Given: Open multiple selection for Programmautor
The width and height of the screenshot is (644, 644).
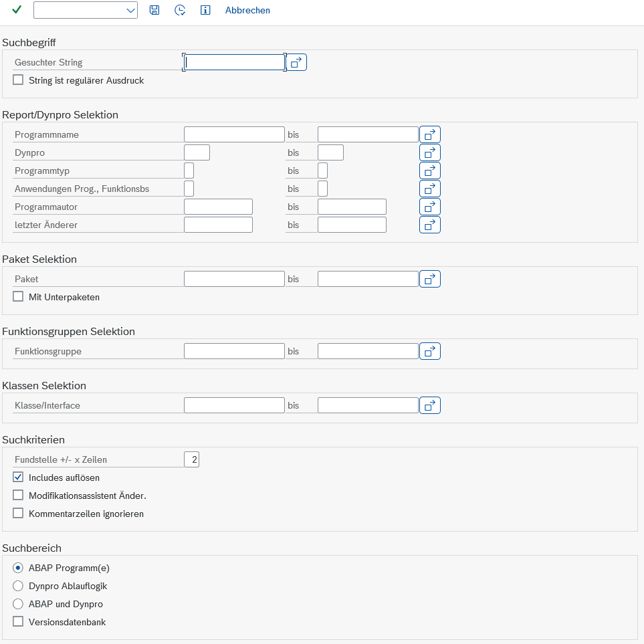Looking at the screenshot, I should pyautogui.click(x=430, y=207).
